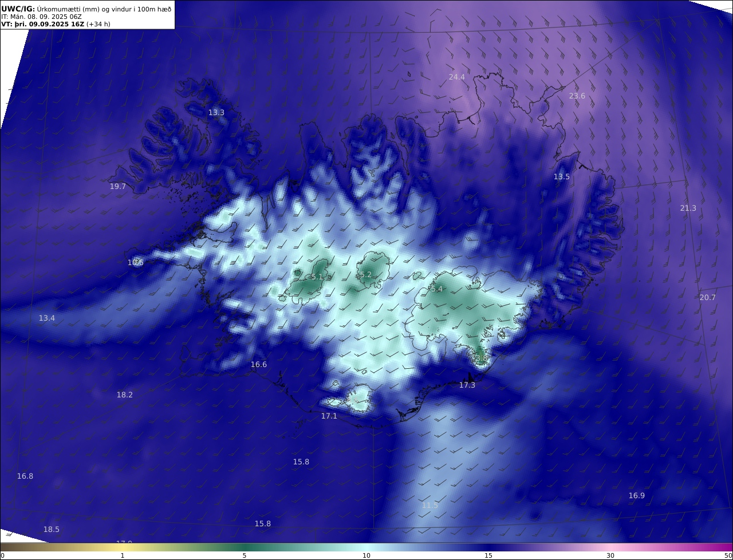Click the colorbar tick label 10

366,555
